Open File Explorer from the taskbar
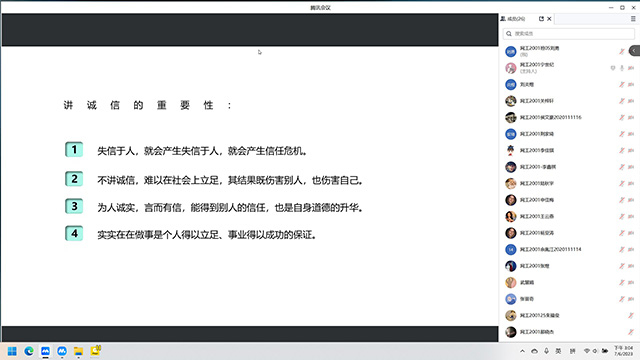This screenshot has width=640, height=360. coord(78,351)
